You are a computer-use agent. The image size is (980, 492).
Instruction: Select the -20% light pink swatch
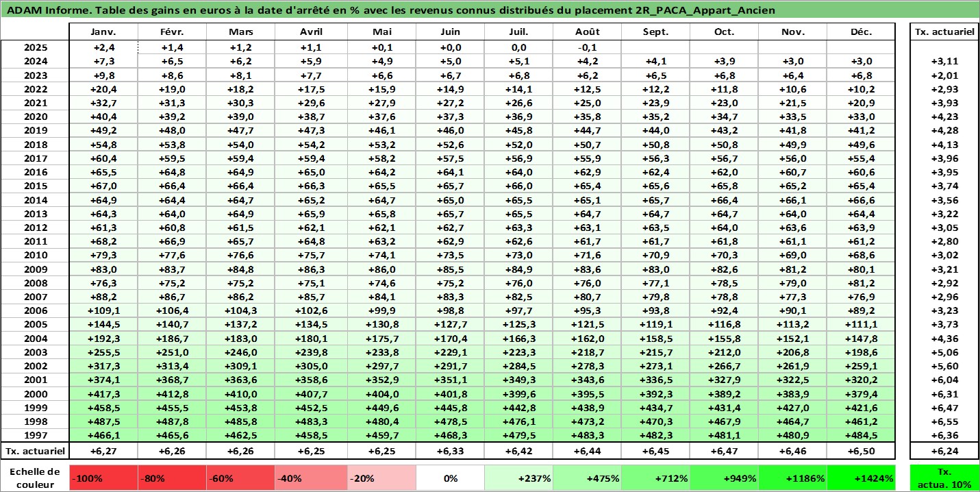point(381,478)
